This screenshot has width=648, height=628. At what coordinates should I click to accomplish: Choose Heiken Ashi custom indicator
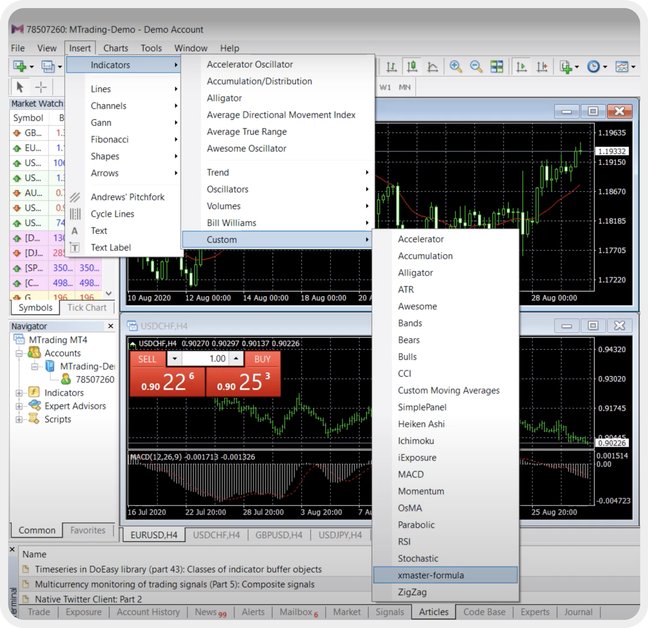point(446,424)
